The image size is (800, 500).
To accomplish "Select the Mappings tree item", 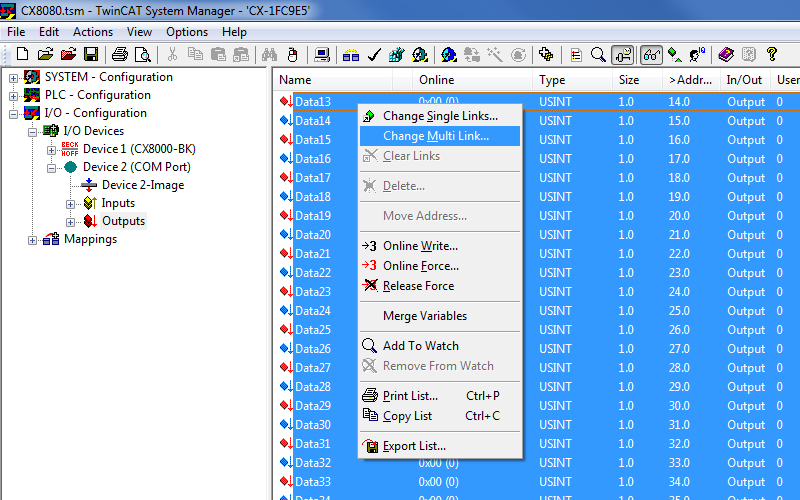I will pos(90,239).
